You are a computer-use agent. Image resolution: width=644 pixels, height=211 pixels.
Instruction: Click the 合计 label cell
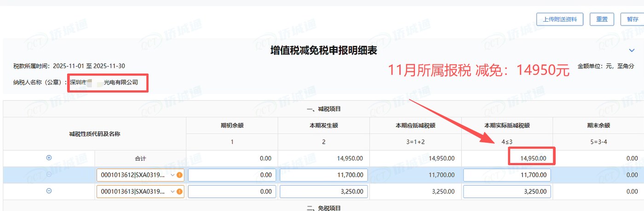(x=140, y=158)
